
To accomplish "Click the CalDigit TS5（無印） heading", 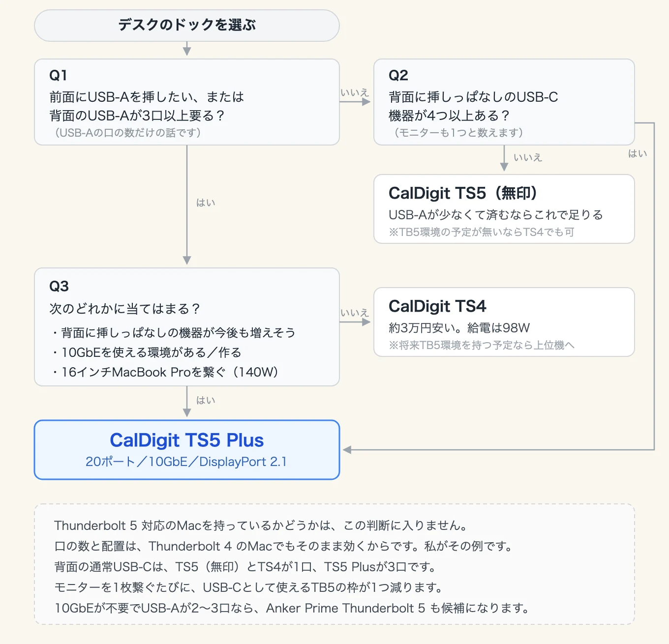I will coord(463,193).
